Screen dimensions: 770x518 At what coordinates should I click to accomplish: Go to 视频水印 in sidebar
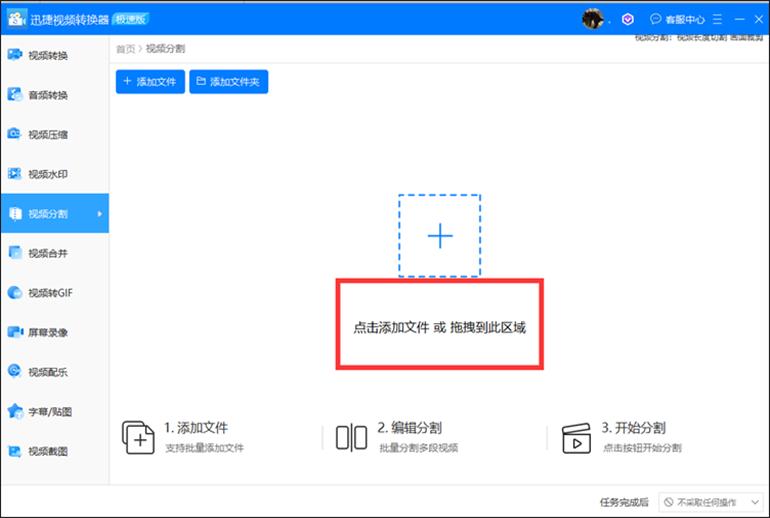tap(54, 174)
